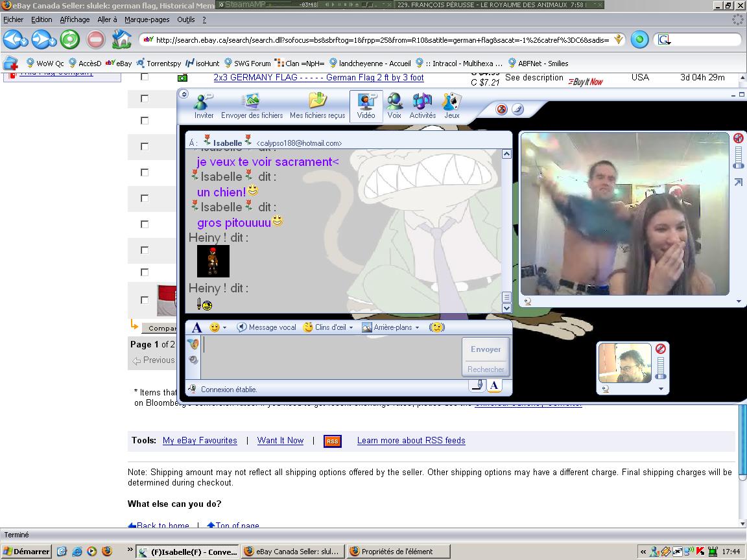This screenshot has height=560, width=747.
Task: Click the handwriting pen mode tab
Action: (477, 385)
